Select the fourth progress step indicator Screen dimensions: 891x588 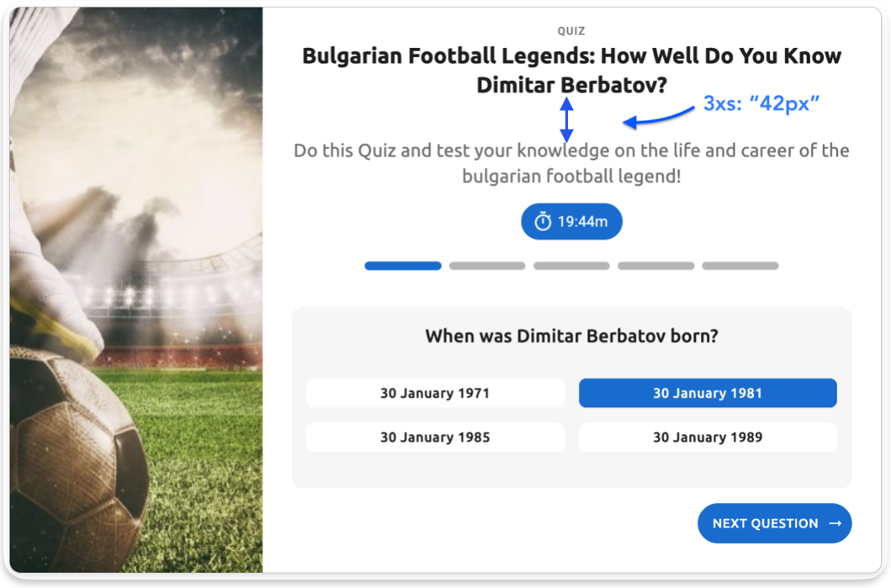tap(656, 266)
